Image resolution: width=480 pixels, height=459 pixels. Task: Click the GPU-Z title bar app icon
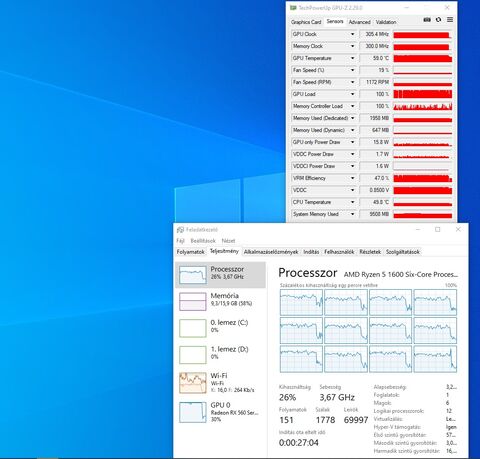[293, 8]
